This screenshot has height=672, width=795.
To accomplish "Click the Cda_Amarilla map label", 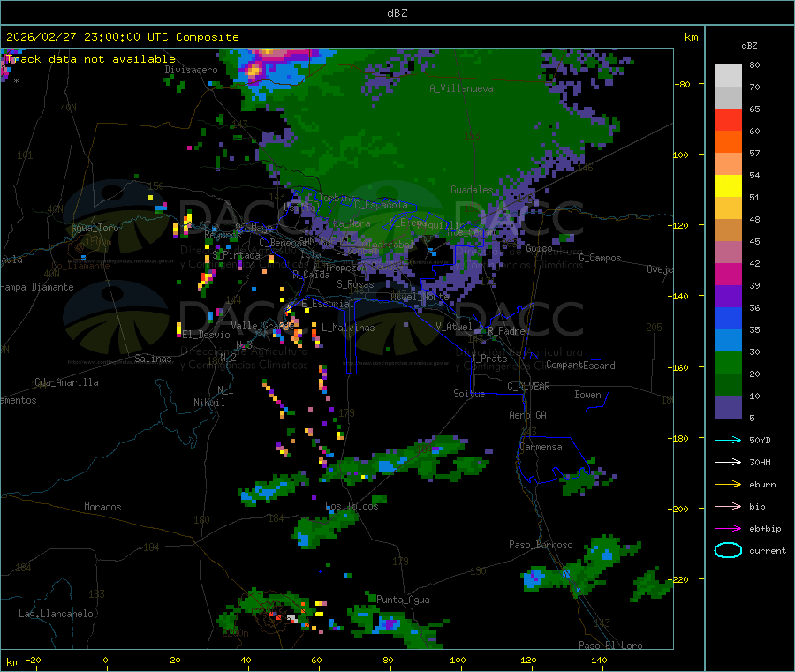I will point(66,382).
